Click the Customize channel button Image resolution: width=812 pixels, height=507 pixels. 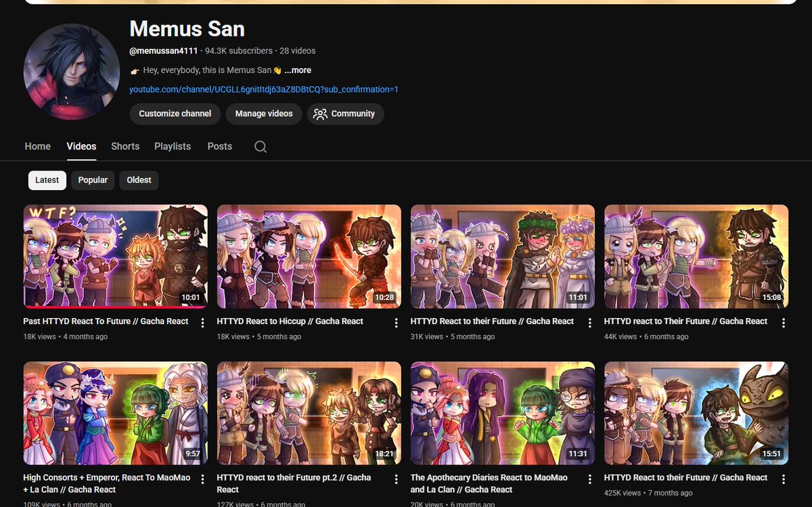175,114
